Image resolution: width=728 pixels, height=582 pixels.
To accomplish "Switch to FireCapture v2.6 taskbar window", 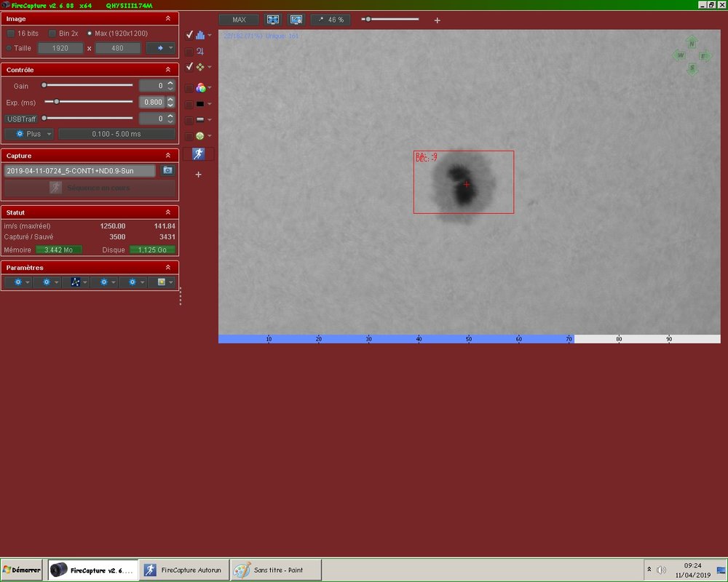I will (93, 570).
